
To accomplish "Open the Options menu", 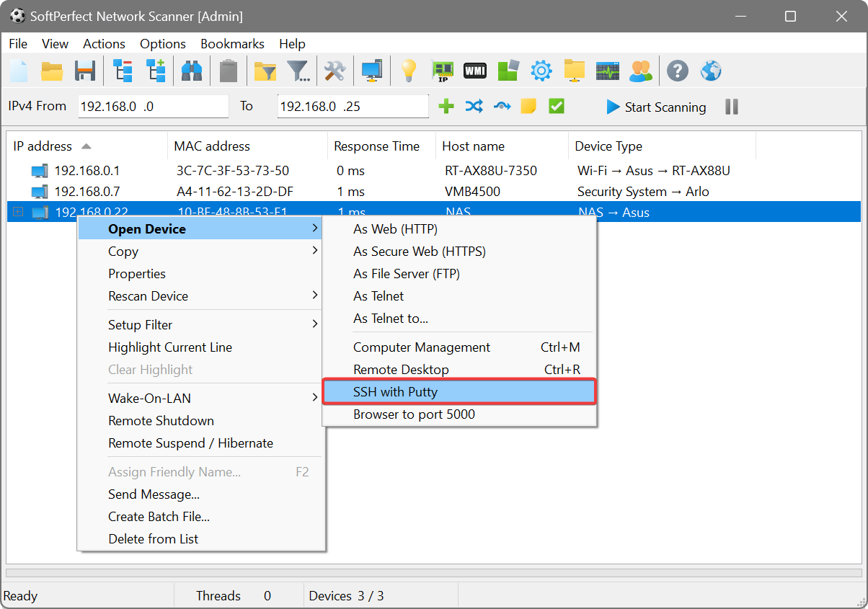I will pos(163,44).
